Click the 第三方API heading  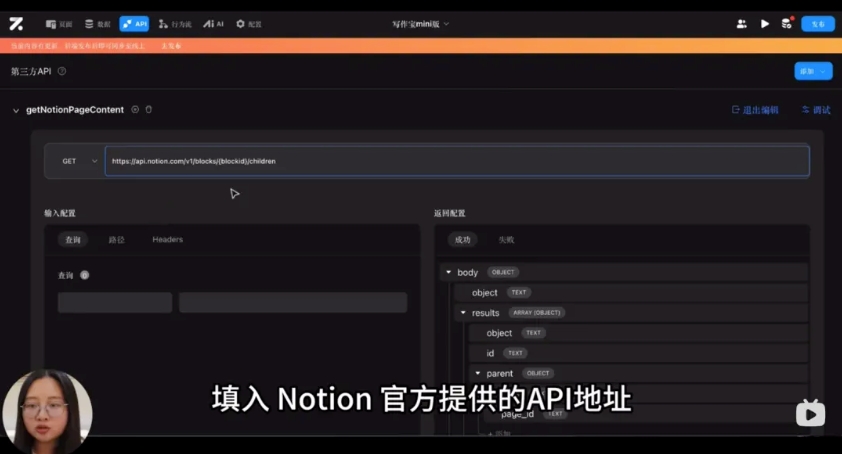(31, 71)
